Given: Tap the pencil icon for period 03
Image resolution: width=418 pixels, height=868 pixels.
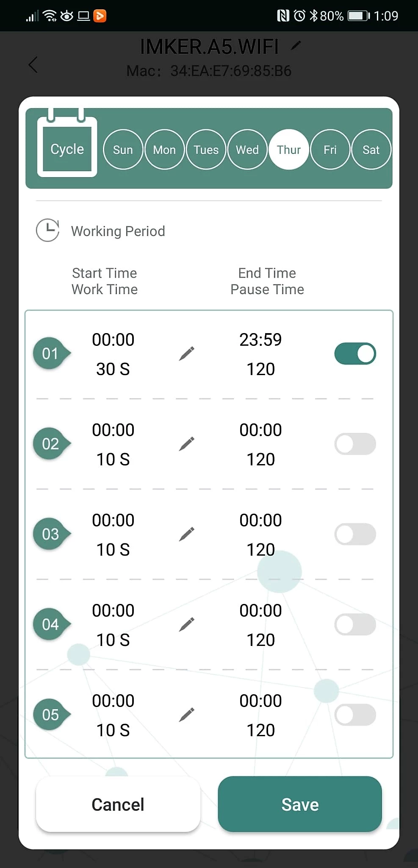Looking at the screenshot, I should click(x=186, y=534).
